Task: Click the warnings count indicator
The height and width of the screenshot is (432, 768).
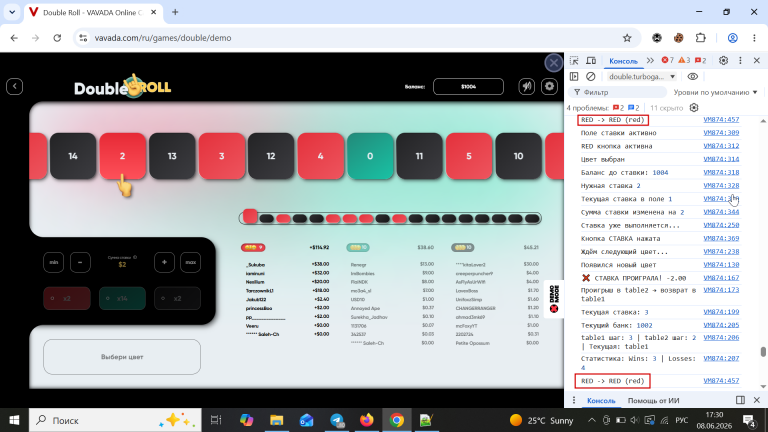Action: click(684, 60)
